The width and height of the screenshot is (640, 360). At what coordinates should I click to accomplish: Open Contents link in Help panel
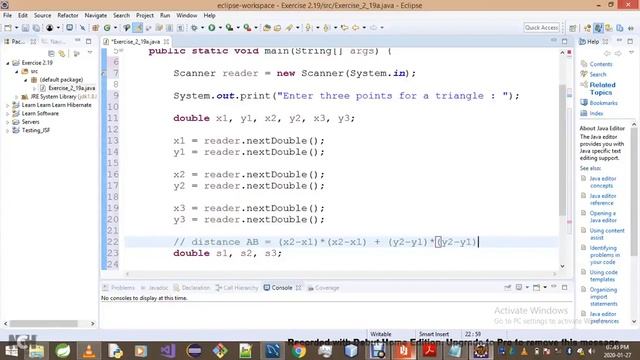pos(601,64)
